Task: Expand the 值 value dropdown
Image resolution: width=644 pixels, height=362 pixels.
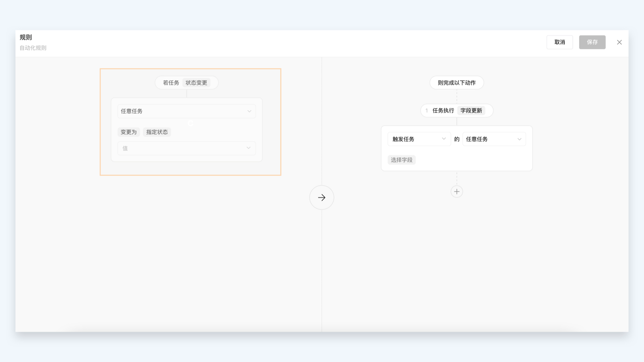Action: click(186, 148)
